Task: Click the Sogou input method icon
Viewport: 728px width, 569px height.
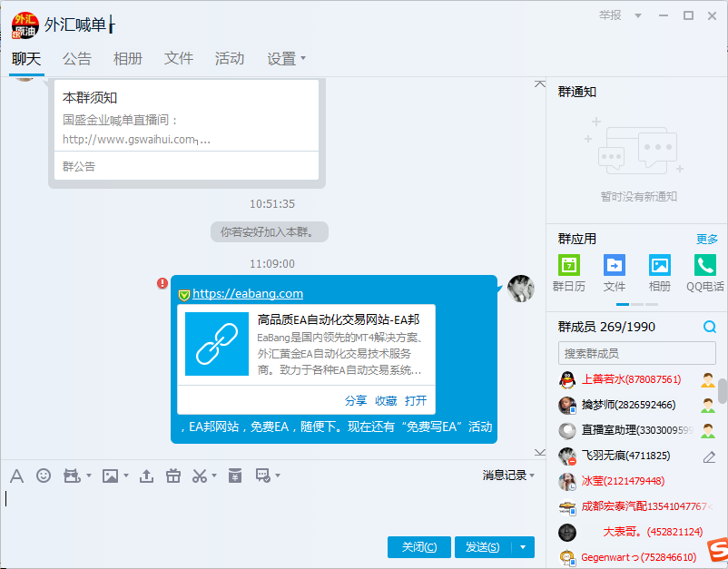Action: click(x=718, y=550)
